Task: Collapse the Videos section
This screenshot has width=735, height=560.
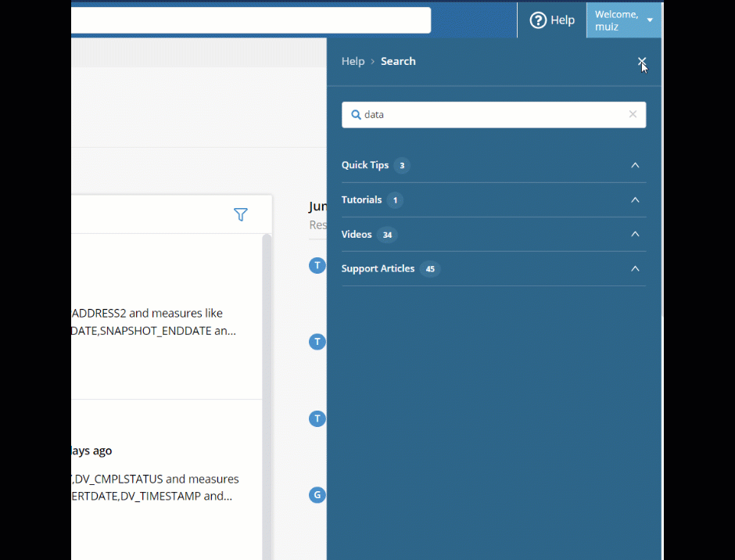Action: pyautogui.click(x=635, y=234)
